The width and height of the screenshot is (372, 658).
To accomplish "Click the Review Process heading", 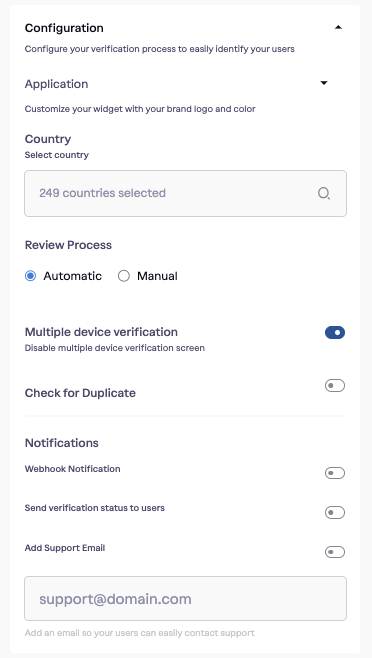I will point(68,245).
